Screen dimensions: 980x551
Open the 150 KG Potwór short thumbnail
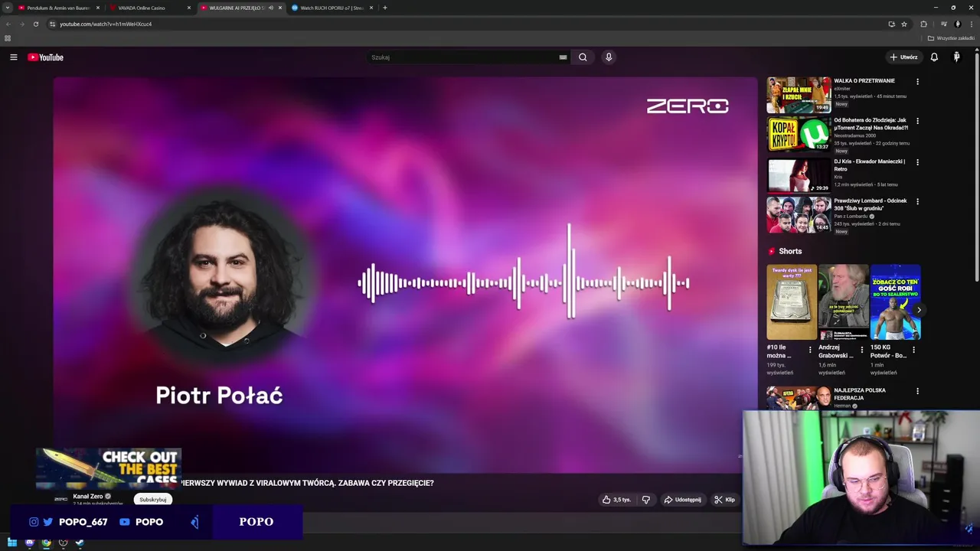click(895, 302)
